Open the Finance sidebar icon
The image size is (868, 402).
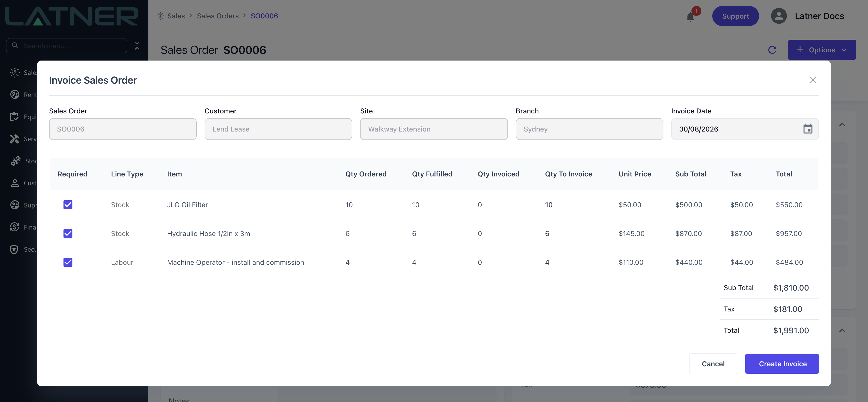click(x=14, y=227)
